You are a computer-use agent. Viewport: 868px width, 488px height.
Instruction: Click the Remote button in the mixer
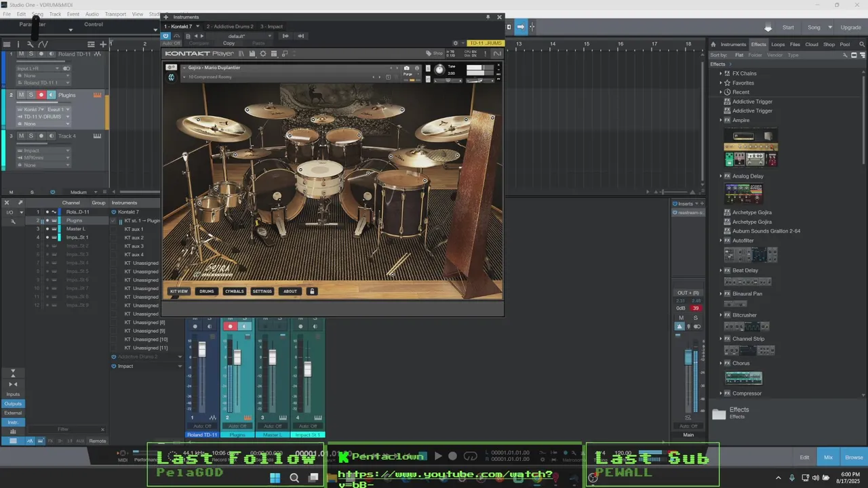[x=98, y=441]
